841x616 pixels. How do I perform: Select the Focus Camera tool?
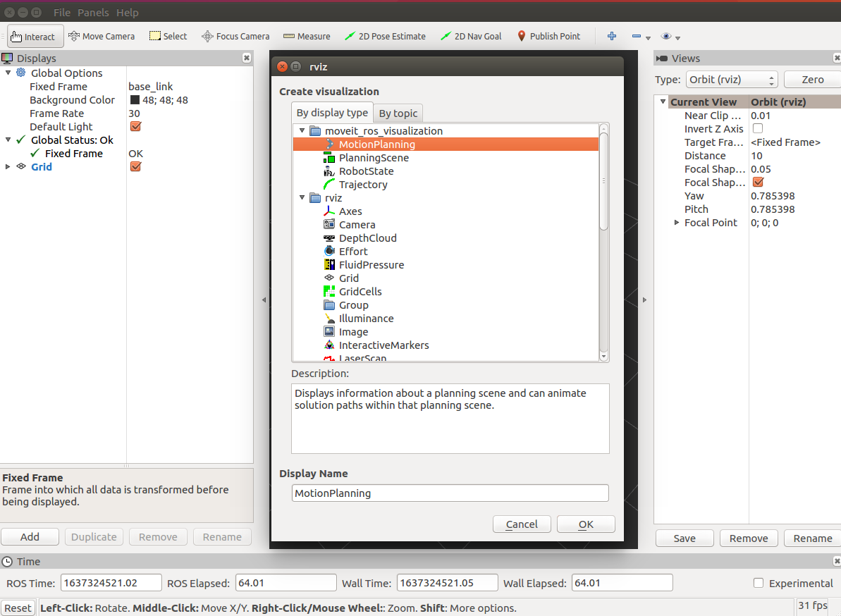(235, 36)
